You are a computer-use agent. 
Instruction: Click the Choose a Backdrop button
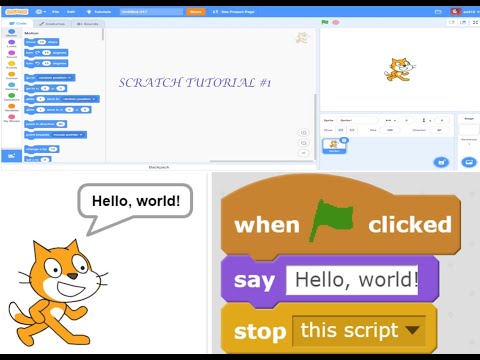[469, 162]
